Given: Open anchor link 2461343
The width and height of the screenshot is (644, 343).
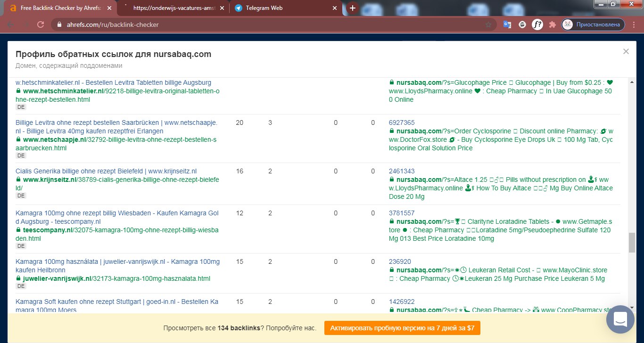Looking at the screenshot, I should 402,171.
